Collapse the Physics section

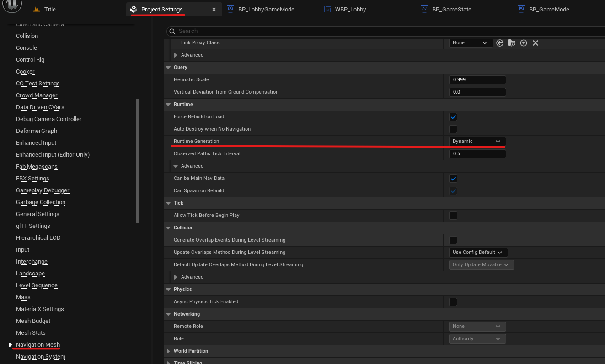coord(168,290)
